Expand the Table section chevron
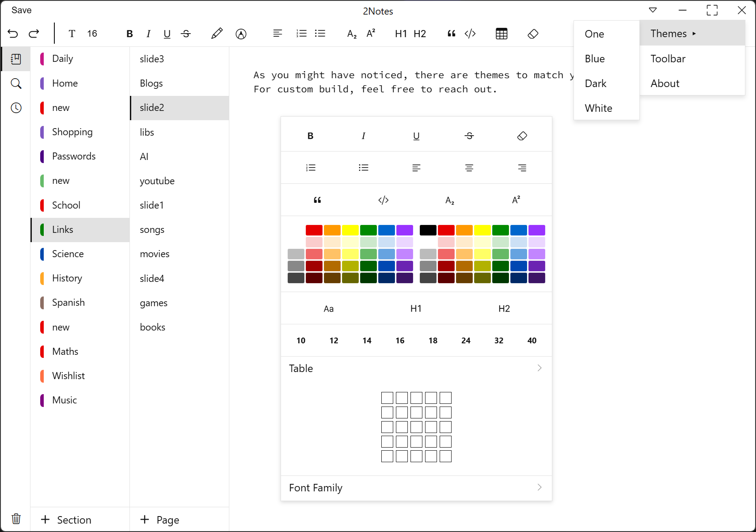 [x=539, y=368]
